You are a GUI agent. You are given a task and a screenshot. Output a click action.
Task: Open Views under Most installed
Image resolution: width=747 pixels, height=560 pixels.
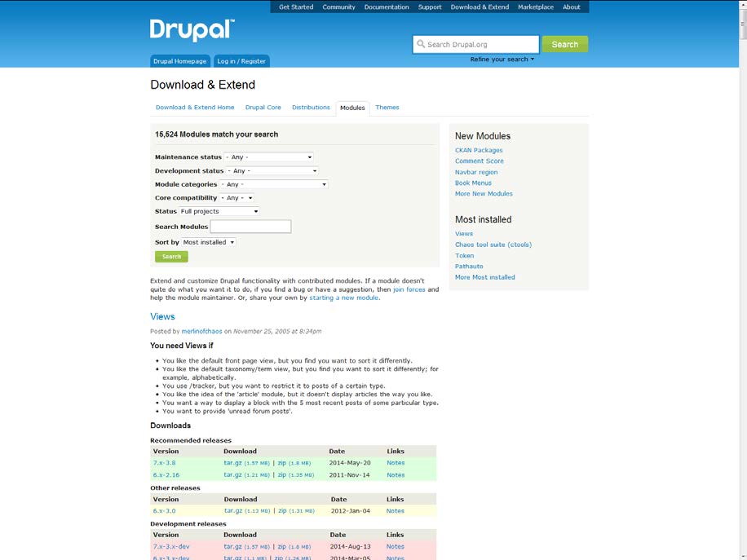[x=463, y=234]
